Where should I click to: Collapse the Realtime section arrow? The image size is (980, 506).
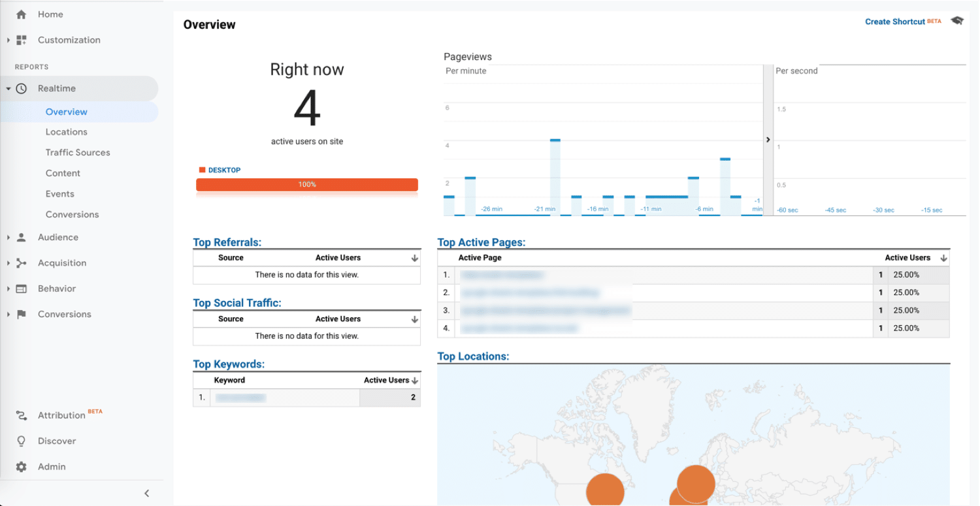(x=8, y=89)
